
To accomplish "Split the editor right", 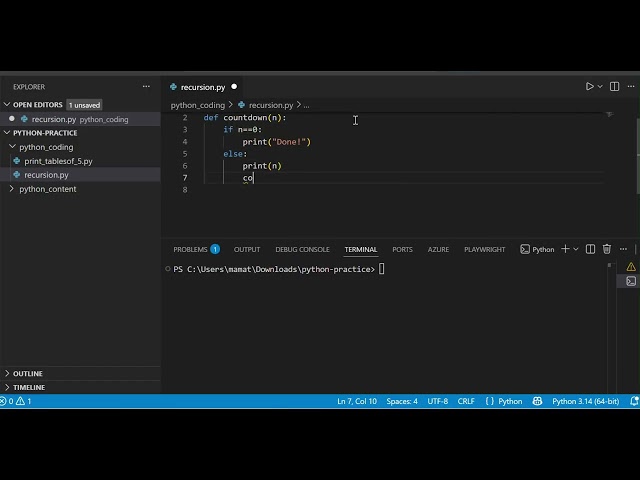I will (x=614, y=87).
